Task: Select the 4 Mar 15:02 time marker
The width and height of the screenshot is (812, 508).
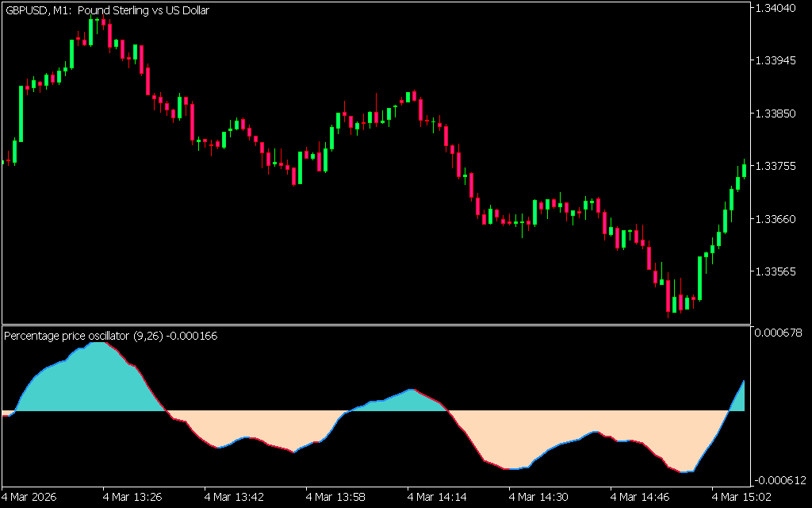Action: (x=741, y=497)
